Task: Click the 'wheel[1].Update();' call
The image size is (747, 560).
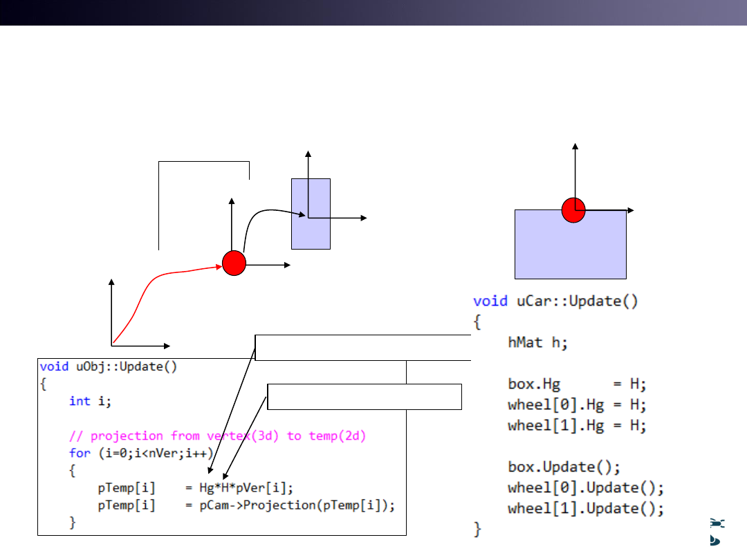Action: click(x=585, y=508)
